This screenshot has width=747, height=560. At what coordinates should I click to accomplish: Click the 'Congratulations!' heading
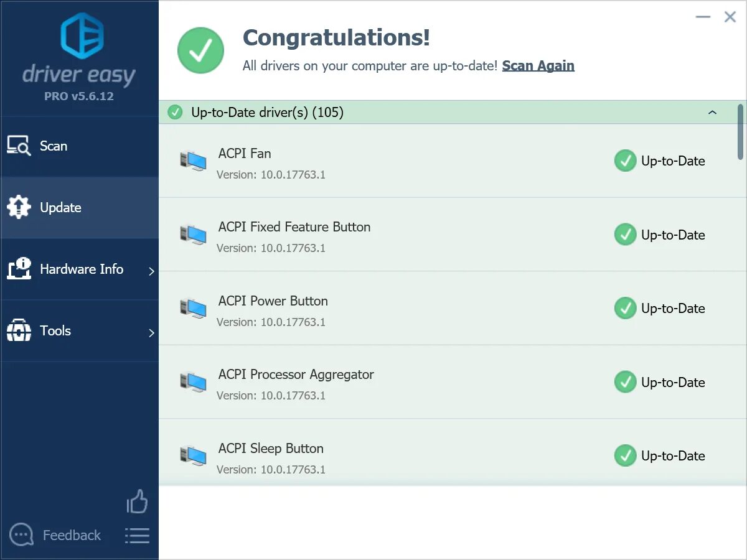point(336,38)
